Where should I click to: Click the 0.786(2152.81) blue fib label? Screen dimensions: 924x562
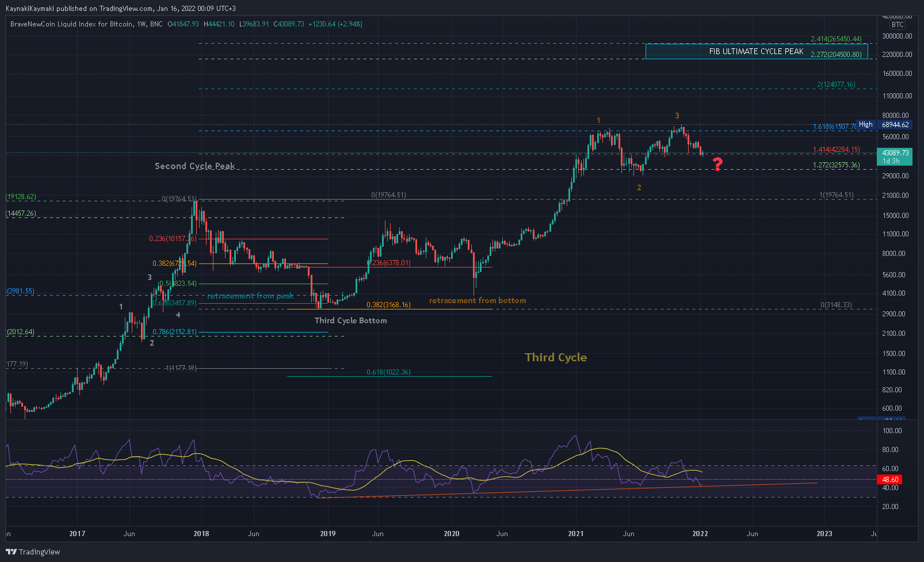tap(174, 332)
